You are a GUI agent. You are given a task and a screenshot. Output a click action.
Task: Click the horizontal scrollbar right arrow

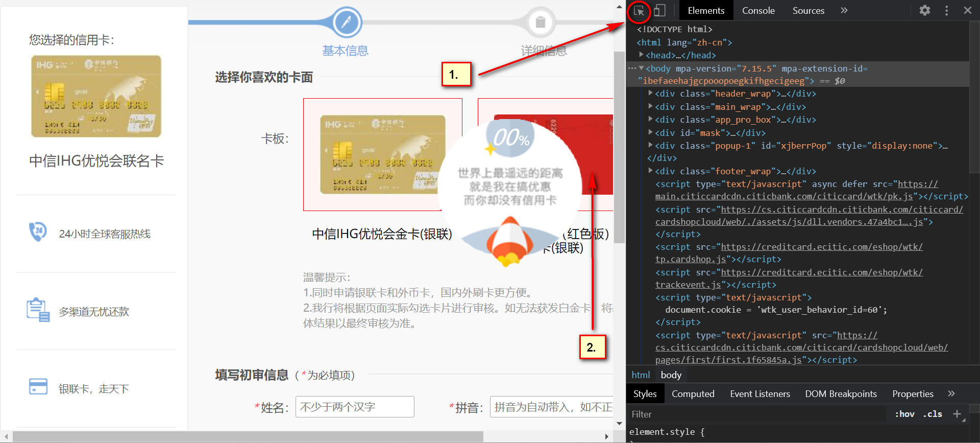(x=606, y=436)
